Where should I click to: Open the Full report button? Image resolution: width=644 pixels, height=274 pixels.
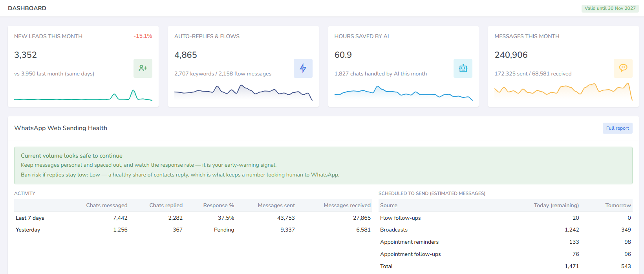point(618,128)
